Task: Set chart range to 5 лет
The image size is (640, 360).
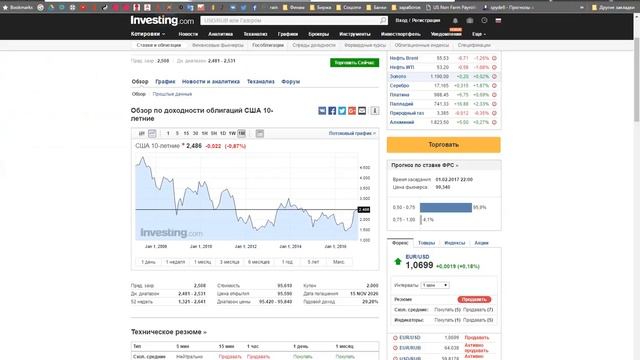Action: 313,262
